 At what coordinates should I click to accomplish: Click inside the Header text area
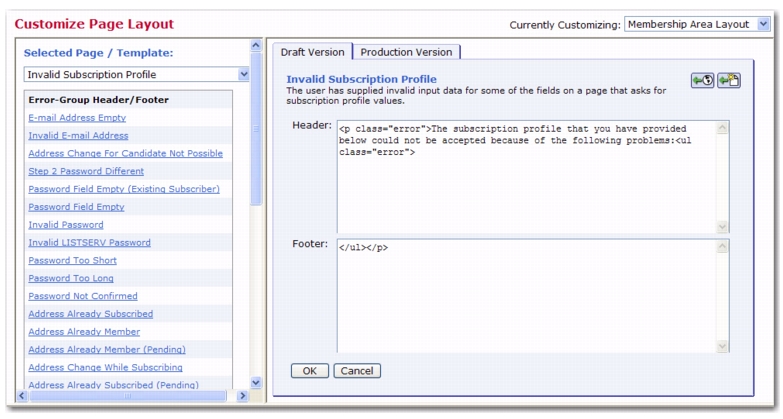pyautogui.click(x=527, y=177)
